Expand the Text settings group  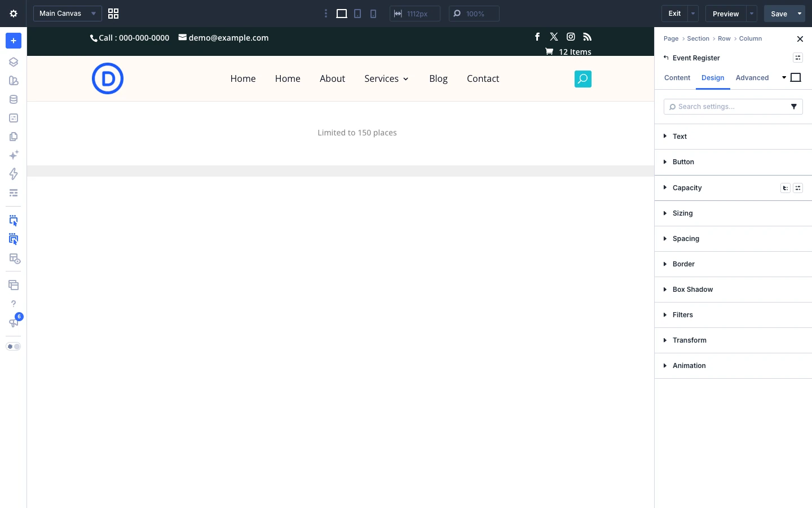tap(733, 137)
